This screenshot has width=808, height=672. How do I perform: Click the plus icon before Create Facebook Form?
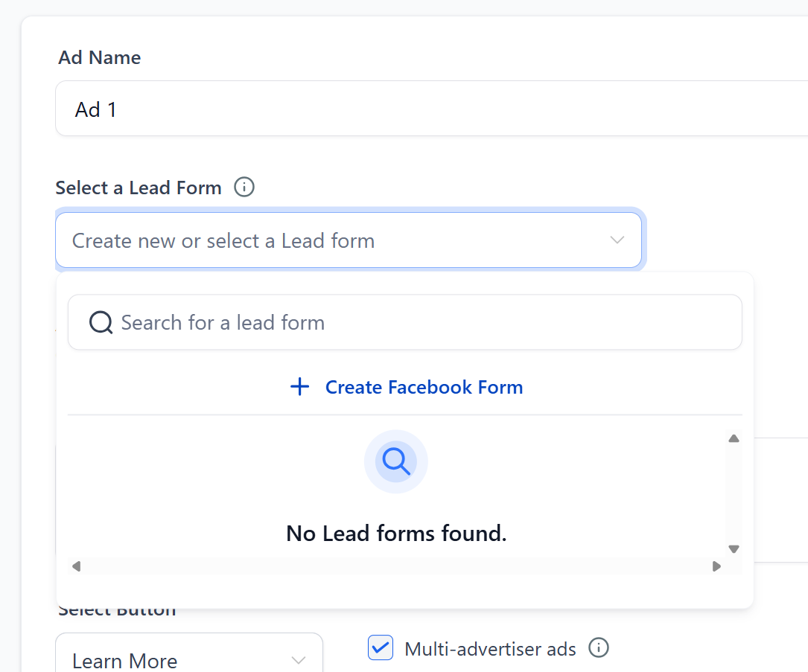tap(299, 386)
